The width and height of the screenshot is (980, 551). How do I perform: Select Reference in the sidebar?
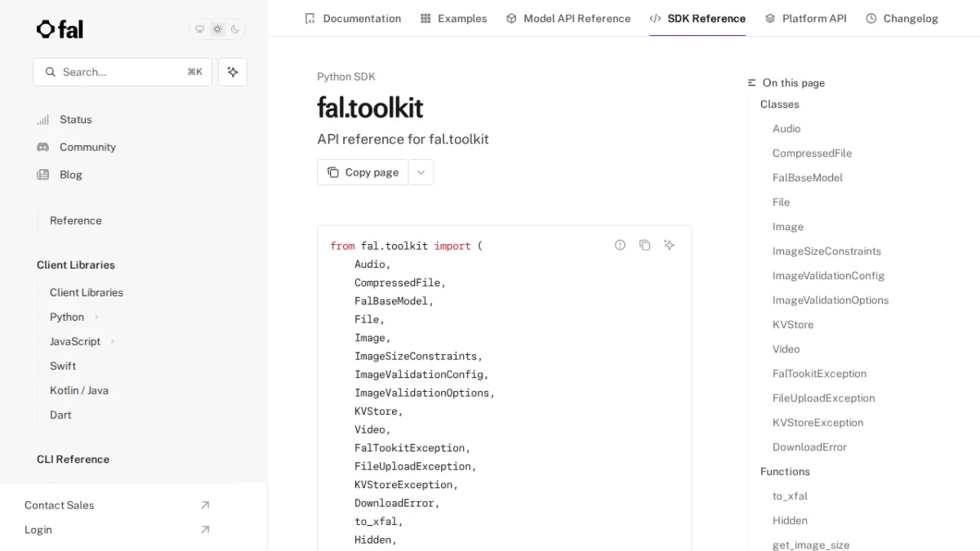click(76, 220)
